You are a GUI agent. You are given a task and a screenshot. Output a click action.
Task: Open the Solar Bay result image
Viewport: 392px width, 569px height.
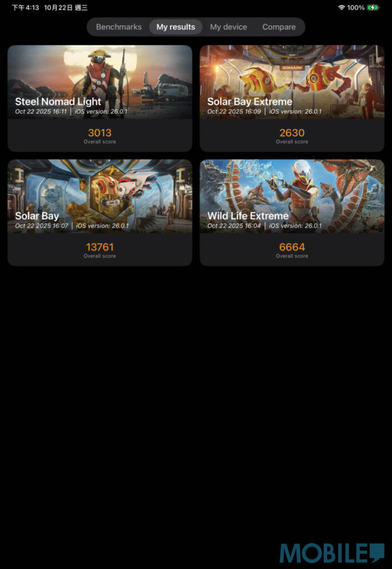[x=100, y=196]
